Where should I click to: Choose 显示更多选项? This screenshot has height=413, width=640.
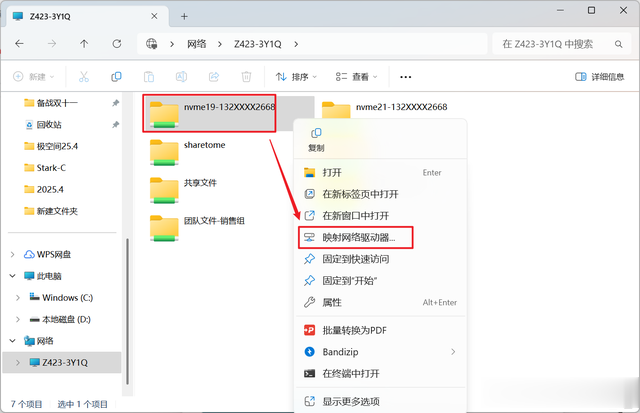(380, 402)
